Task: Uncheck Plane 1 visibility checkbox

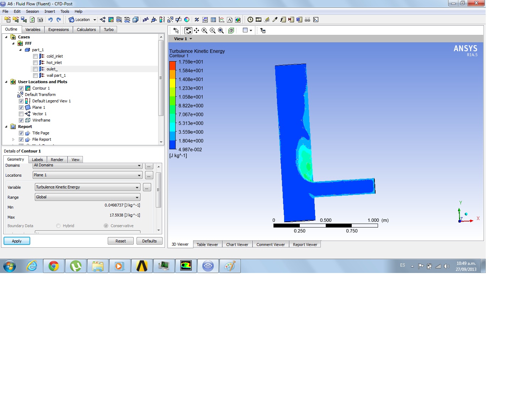Action: point(21,107)
